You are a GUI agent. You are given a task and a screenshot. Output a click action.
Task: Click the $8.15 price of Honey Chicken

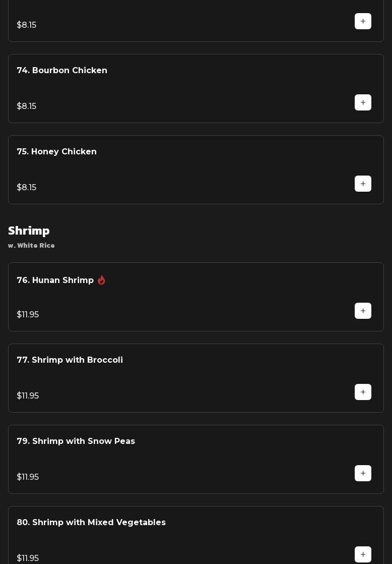point(26,188)
